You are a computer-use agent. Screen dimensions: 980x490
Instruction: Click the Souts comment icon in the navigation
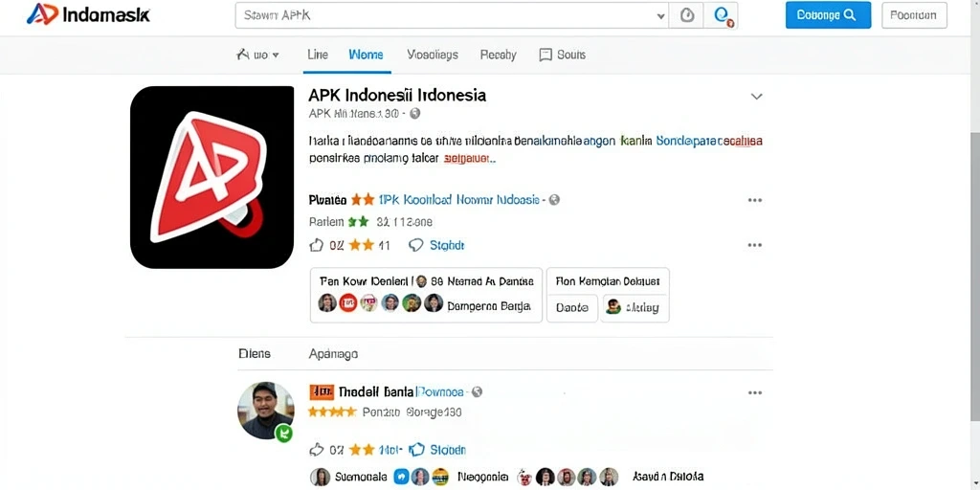546,55
